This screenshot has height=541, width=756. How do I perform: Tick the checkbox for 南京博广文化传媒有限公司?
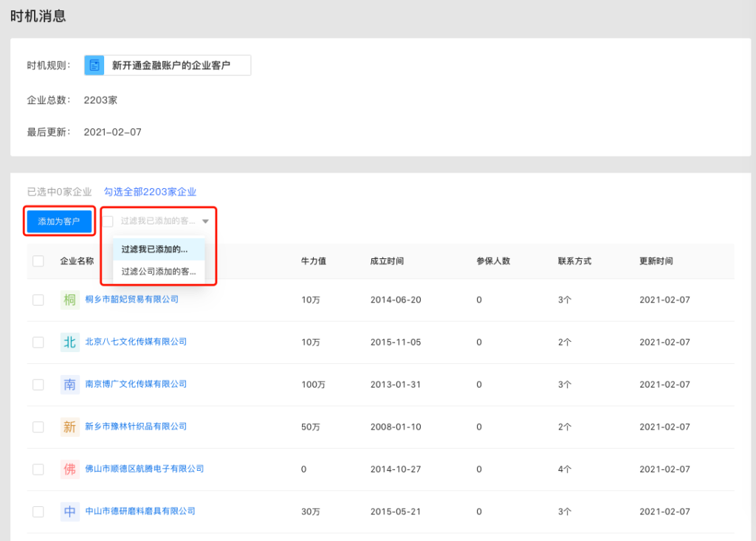[x=38, y=385]
